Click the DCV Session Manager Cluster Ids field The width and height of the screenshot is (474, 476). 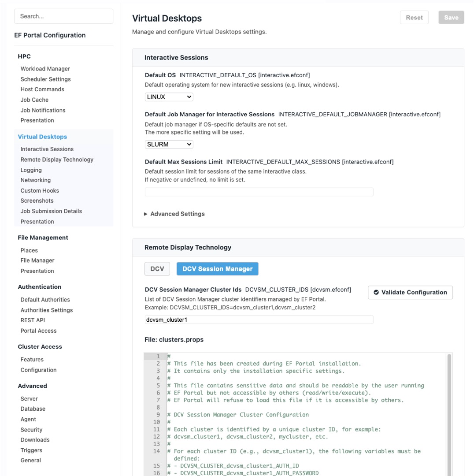tap(259, 320)
